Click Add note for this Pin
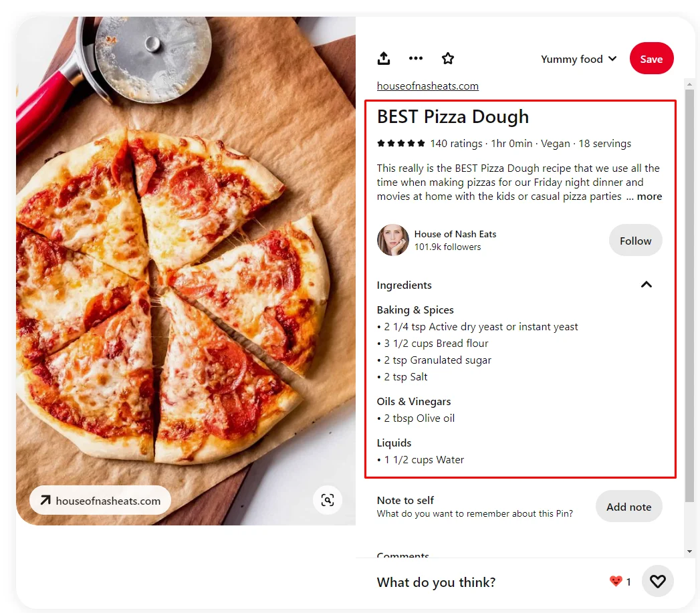Screen dimensions: 700x613 click(628, 506)
